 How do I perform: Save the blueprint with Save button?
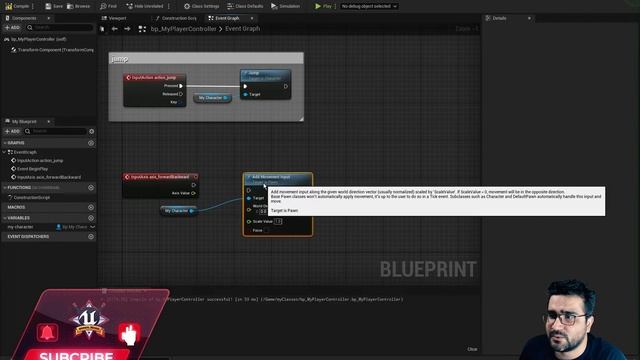[x=54, y=6]
